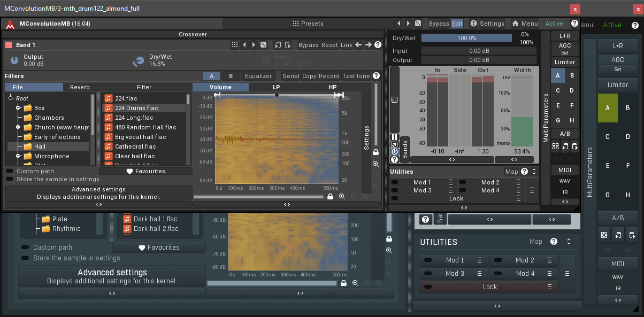Click the A/B presets grid icon

tap(555, 146)
